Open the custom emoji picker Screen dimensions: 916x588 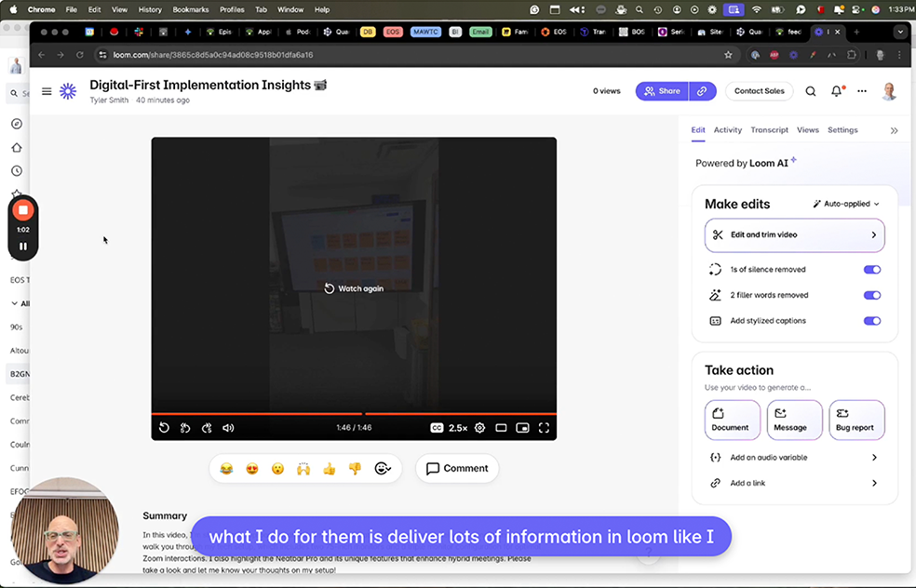[x=383, y=468]
